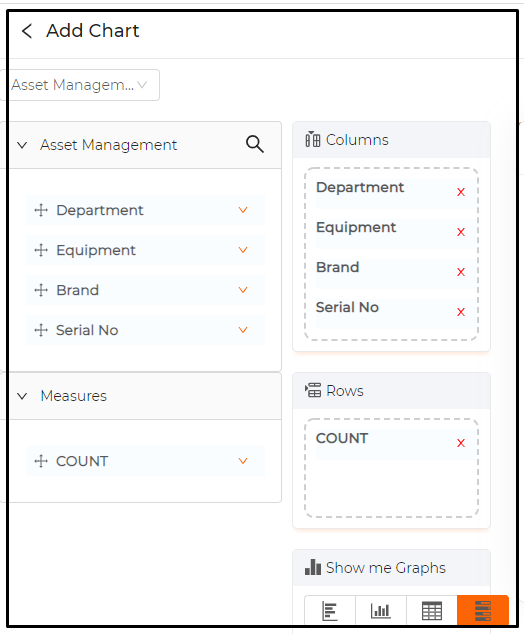524x634 pixels.
Task: Select the vertical column chart graph icon
Action: click(381, 611)
